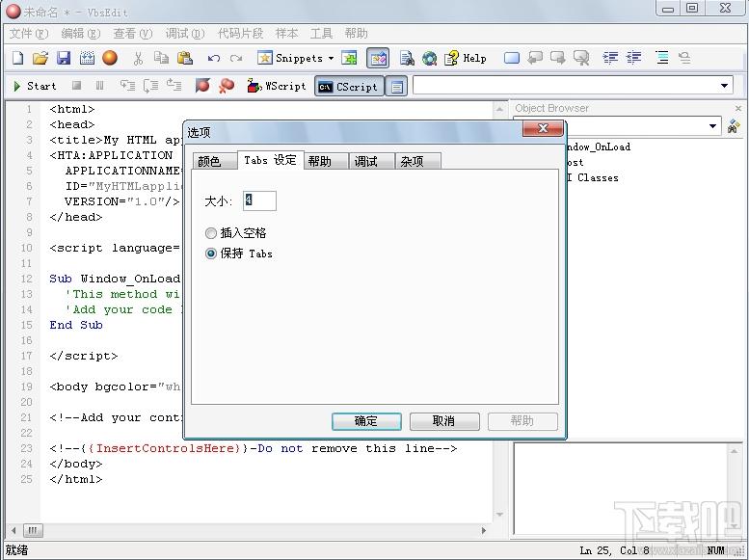Click the Stop debugging square icon
749x560 pixels.
pyautogui.click(x=76, y=86)
